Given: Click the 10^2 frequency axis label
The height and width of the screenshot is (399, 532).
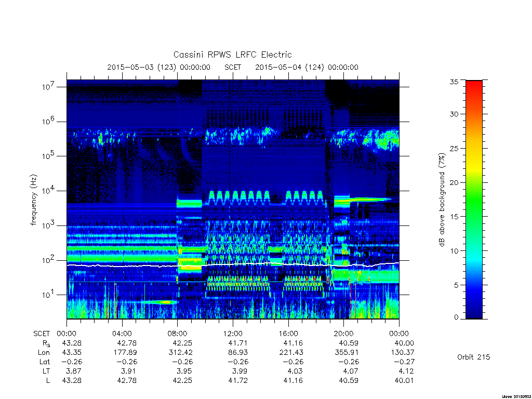Looking at the screenshot, I should click(x=49, y=260).
